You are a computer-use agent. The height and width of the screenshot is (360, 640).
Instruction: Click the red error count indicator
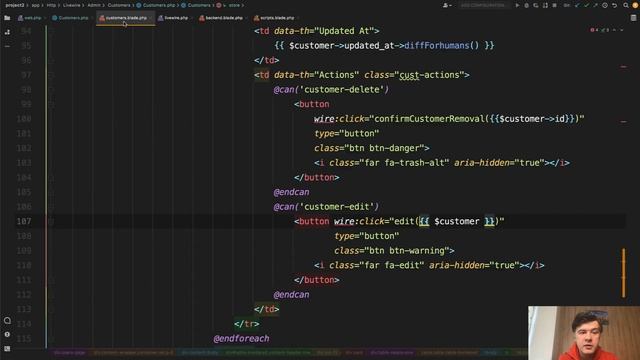click(x=595, y=30)
